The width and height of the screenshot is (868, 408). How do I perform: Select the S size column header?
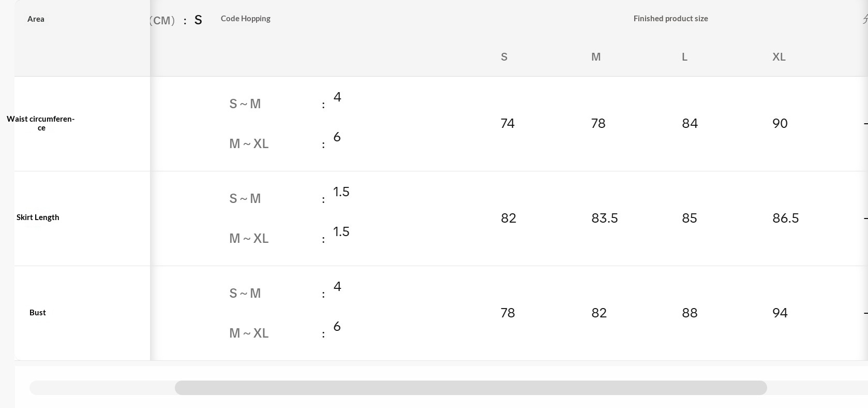[504, 57]
